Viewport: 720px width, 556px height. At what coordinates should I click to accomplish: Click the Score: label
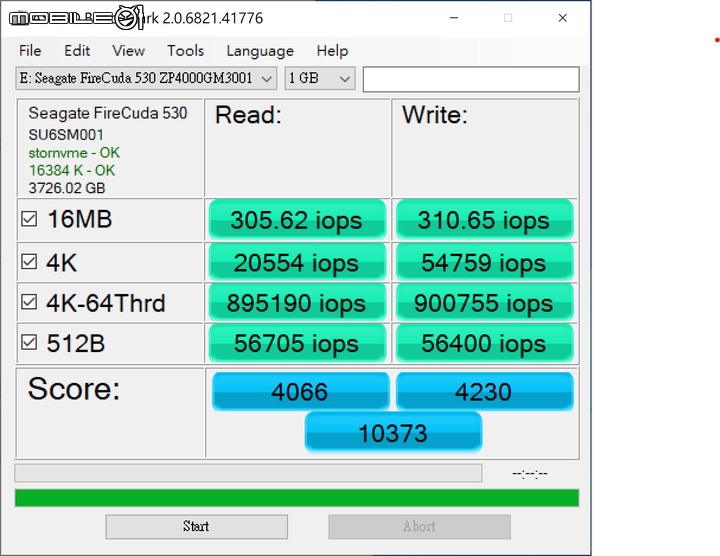pyautogui.click(x=74, y=389)
